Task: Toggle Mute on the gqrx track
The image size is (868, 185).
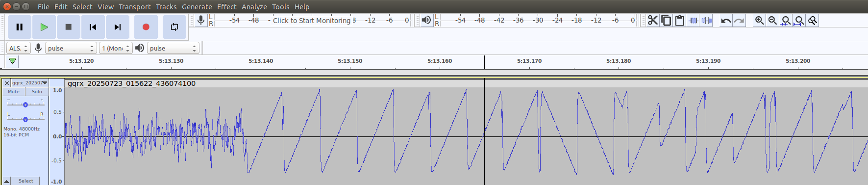Action: point(14,92)
